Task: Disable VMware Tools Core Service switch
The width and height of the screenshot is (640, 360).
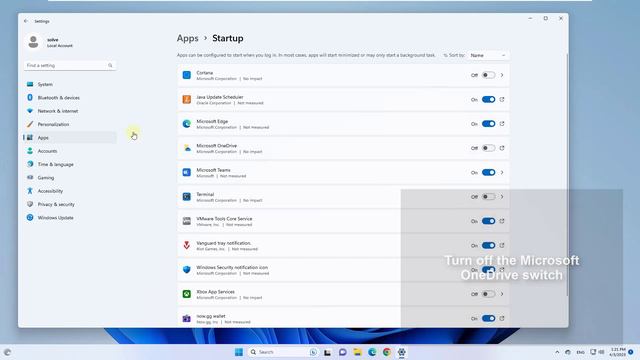Action: pos(488,221)
